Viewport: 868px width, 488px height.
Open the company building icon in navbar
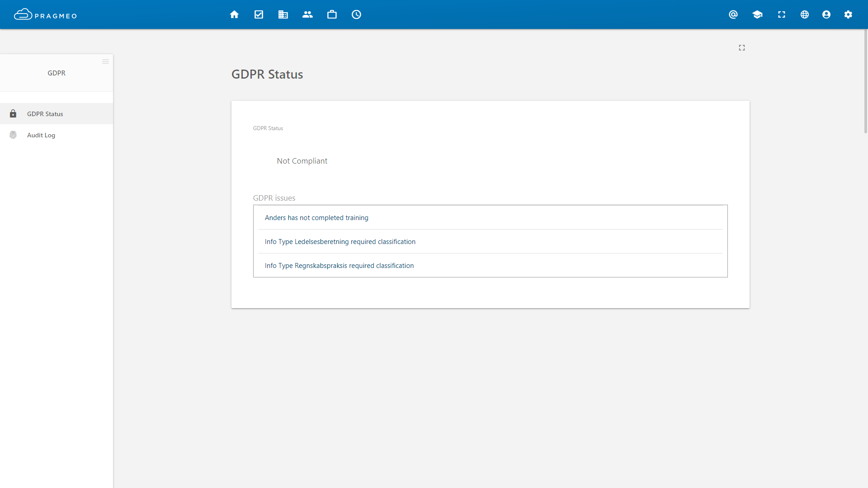coord(283,14)
